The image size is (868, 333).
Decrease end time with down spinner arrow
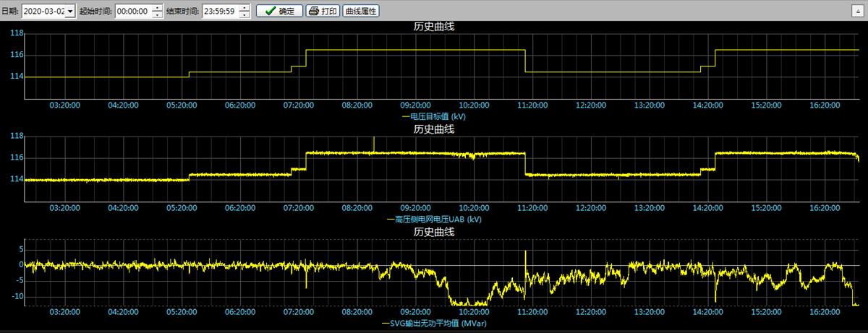click(x=244, y=15)
